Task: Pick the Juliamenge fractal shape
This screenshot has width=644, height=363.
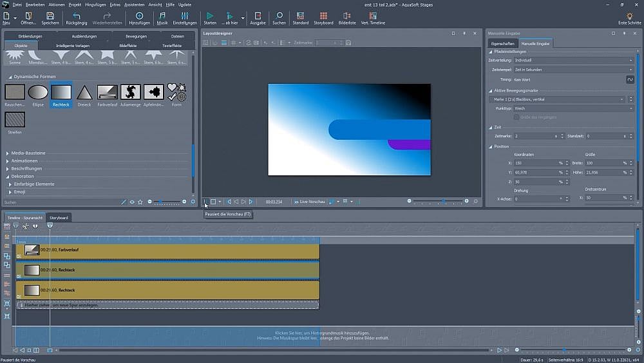Action: pyautogui.click(x=130, y=93)
